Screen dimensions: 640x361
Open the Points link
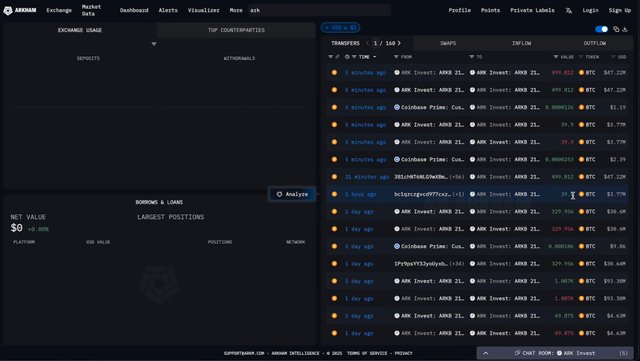tap(490, 10)
